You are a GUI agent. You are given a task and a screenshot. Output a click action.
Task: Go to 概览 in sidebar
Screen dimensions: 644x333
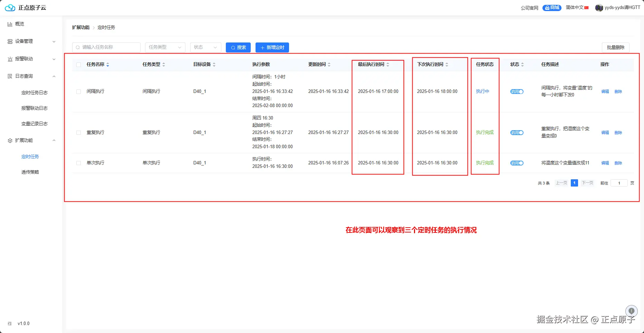pyautogui.click(x=20, y=24)
